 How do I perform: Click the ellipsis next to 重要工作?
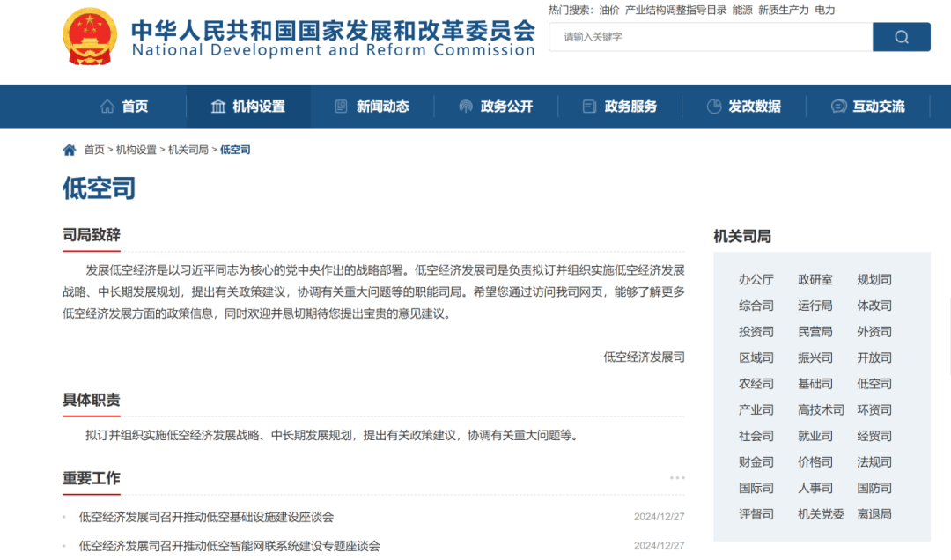(678, 477)
